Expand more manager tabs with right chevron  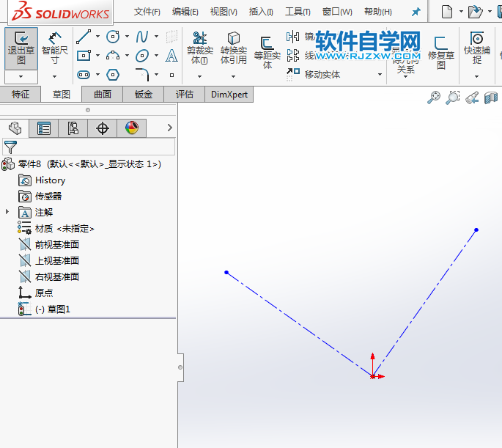[x=170, y=128]
